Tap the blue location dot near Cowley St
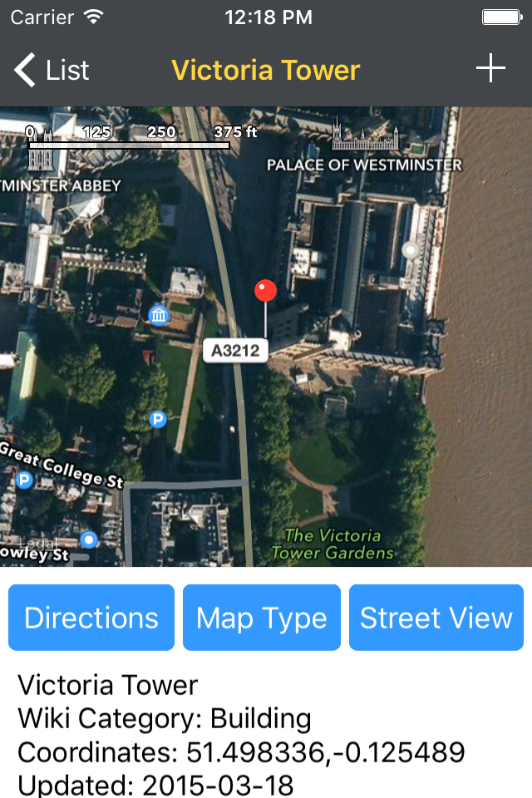532x798 pixels. click(x=89, y=539)
